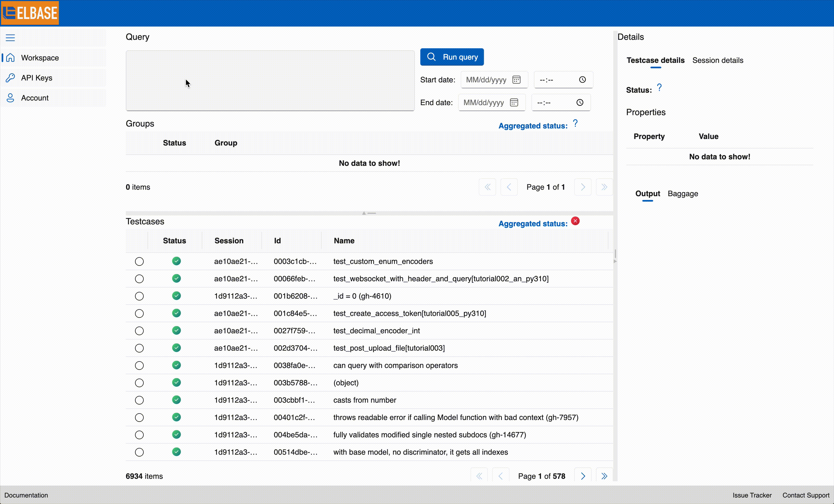Select radio for fully validates modified single nested subdocs
The image size is (834, 504).
(x=139, y=435)
